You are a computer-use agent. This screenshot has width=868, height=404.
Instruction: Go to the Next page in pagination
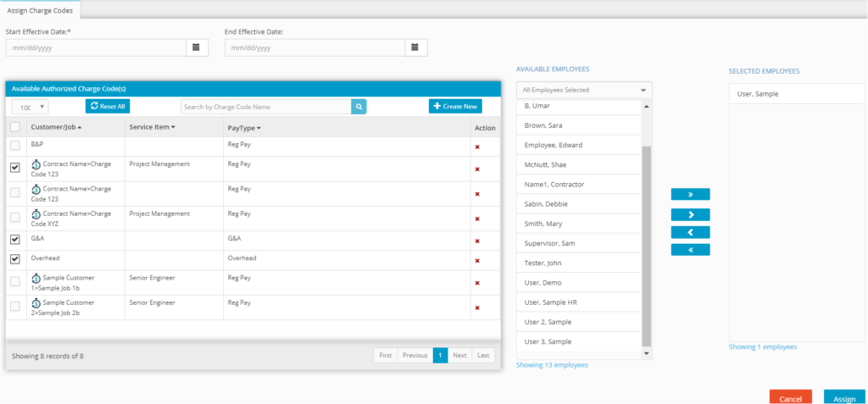pyautogui.click(x=459, y=356)
